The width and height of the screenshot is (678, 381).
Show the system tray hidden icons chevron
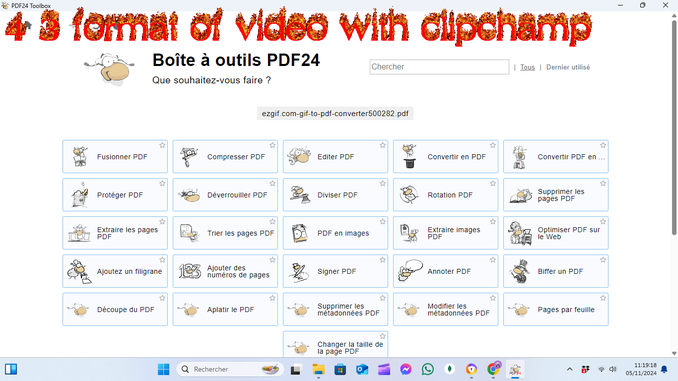click(x=569, y=369)
